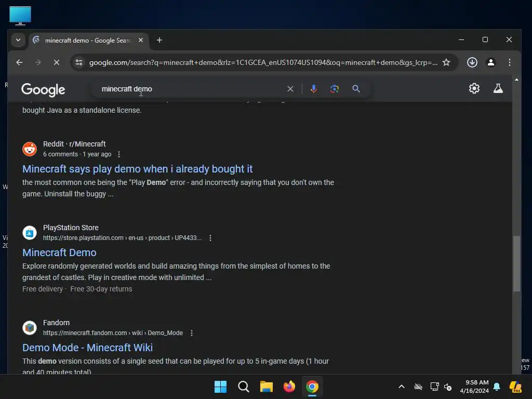Screen dimensions: 532x399
Task: View site information icon in address bar
Action: point(79,62)
